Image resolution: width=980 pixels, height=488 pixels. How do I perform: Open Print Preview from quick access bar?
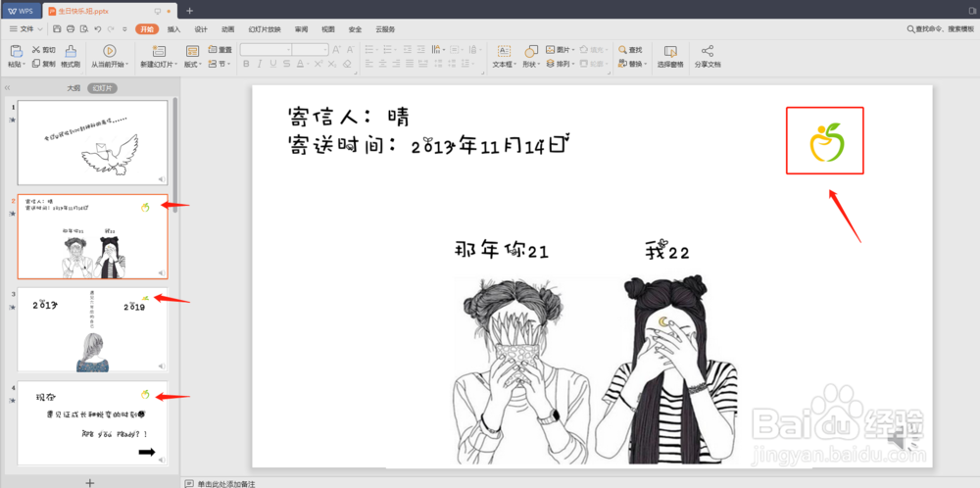point(83,29)
